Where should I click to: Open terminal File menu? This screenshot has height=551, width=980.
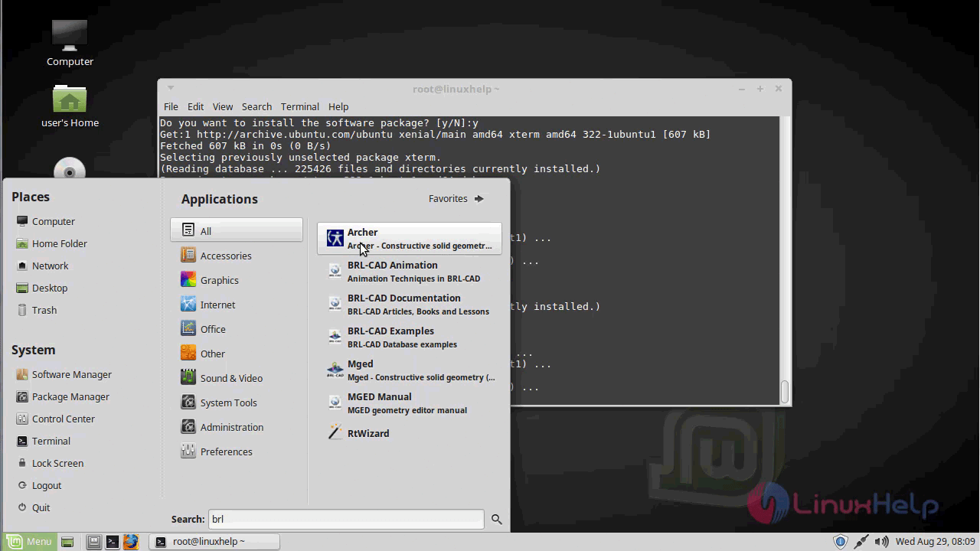(171, 106)
